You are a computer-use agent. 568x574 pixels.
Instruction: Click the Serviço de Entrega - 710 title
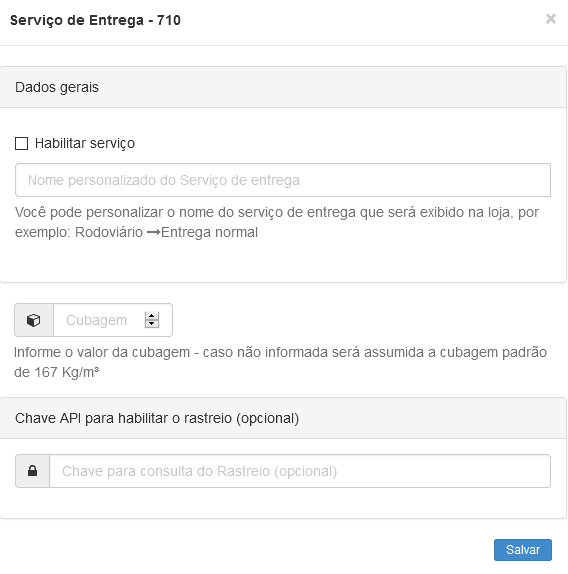(x=95, y=20)
